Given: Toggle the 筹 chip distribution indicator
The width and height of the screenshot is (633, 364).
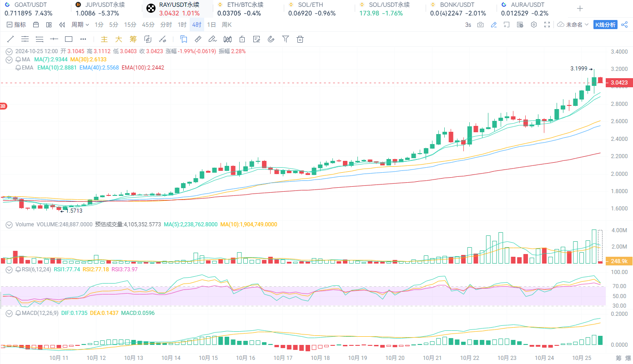Looking at the screenshot, I should tap(133, 39).
